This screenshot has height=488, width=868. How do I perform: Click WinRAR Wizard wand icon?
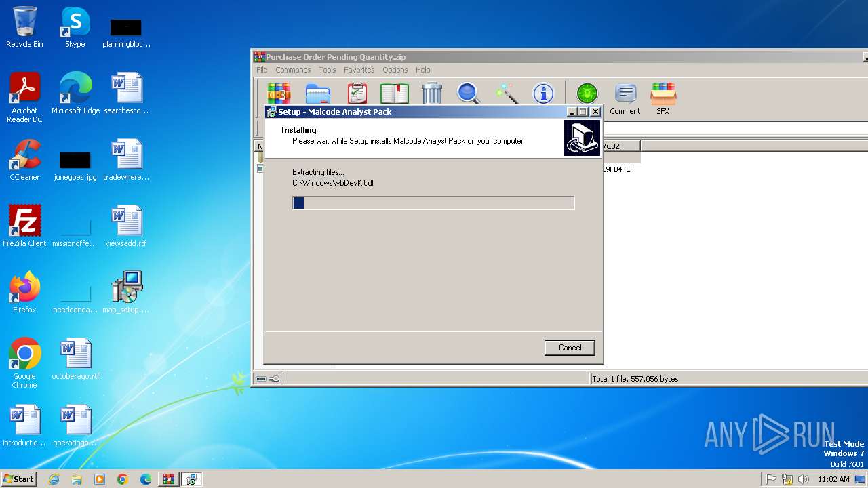tap(506, 94)
